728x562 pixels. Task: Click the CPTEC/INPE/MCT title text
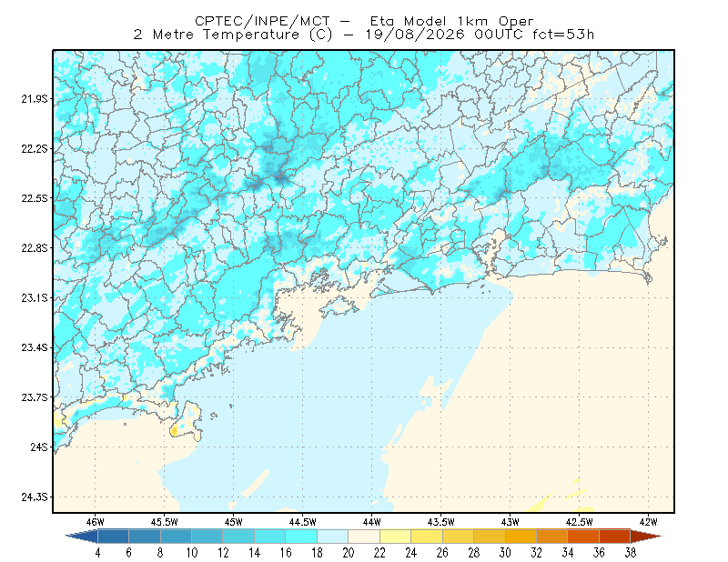tap(262, 21)
